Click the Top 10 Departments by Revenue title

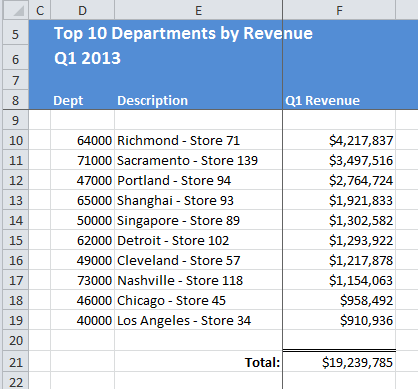point(183,33)
